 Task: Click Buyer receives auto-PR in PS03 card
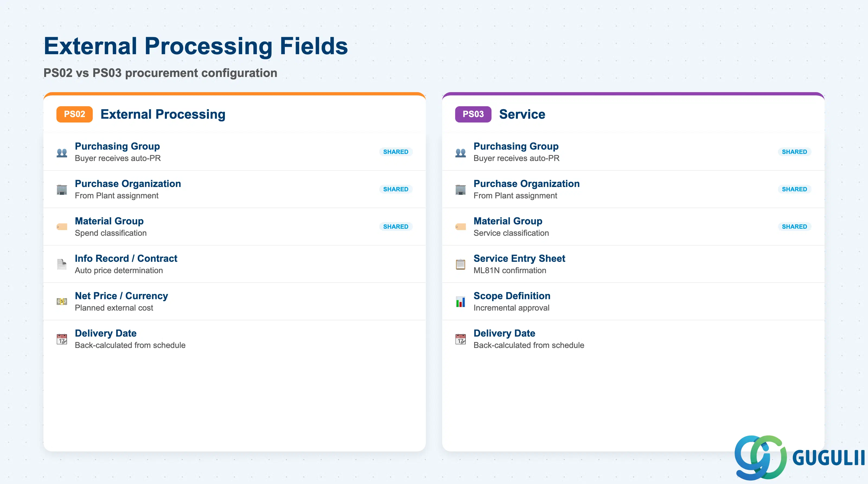pyautogui.click(x=516, y=158)
